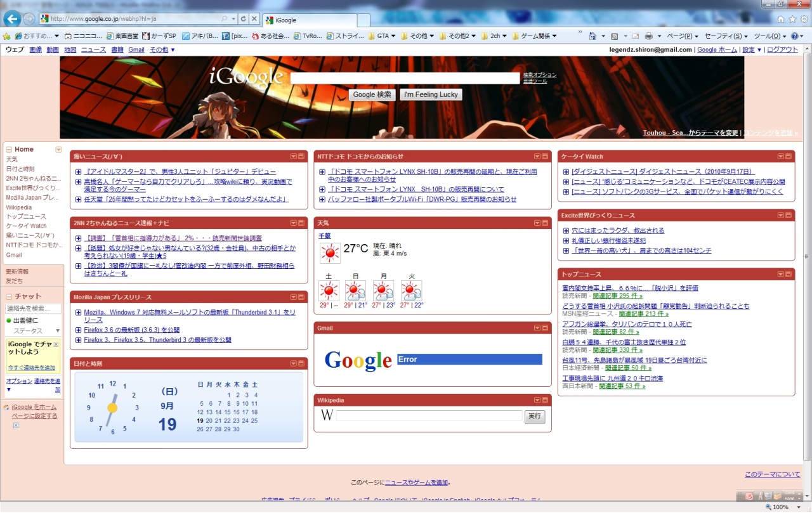The height and width of the screenshot is (513, 812).
Task: Click the RSS Feeds icon in command bar
Action: [614, 36]
